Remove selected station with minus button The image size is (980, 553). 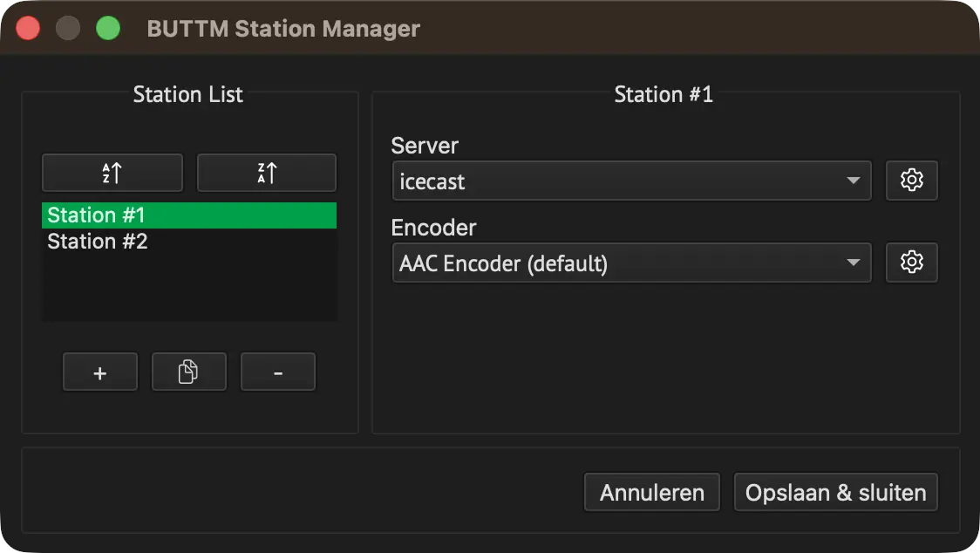coord(278,372)
